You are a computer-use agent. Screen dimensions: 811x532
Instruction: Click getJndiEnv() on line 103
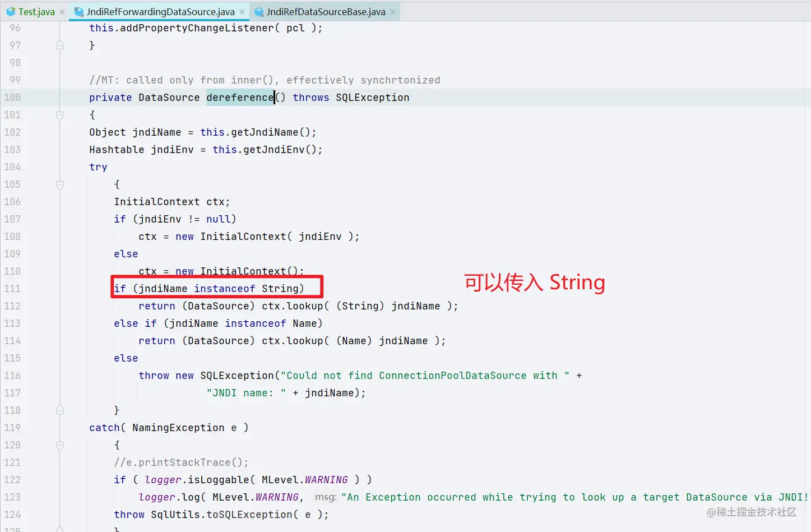[x=280, y=150]
